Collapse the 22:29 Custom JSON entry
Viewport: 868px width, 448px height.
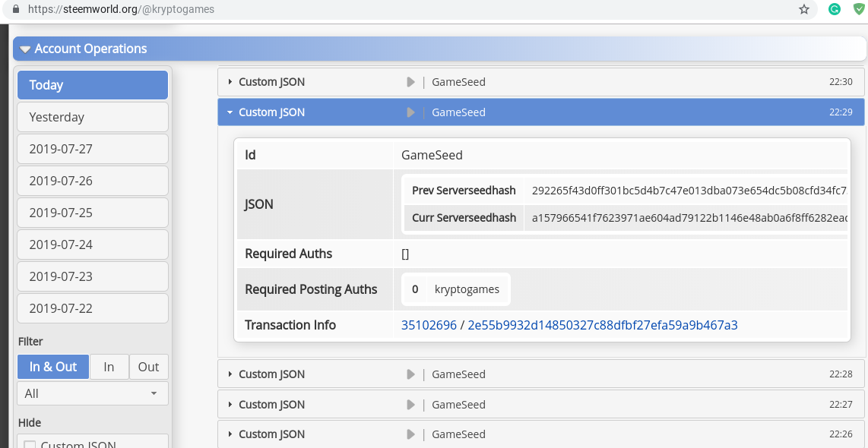click(271, 112)
